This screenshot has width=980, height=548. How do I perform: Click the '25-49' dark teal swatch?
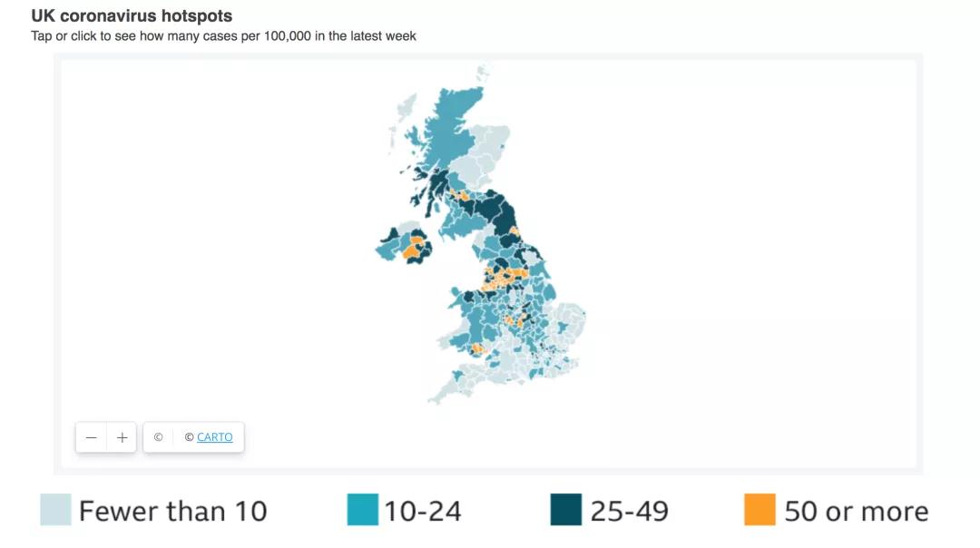tap(566, 510)
